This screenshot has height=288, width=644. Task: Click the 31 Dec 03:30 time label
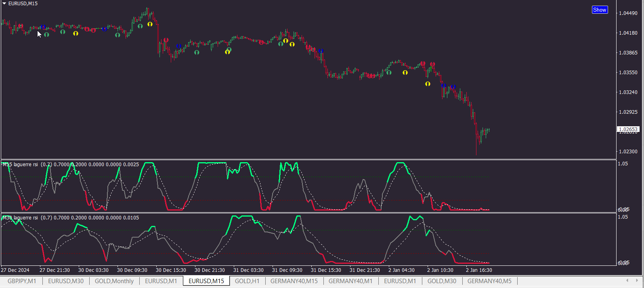click(x=248, y=270)
